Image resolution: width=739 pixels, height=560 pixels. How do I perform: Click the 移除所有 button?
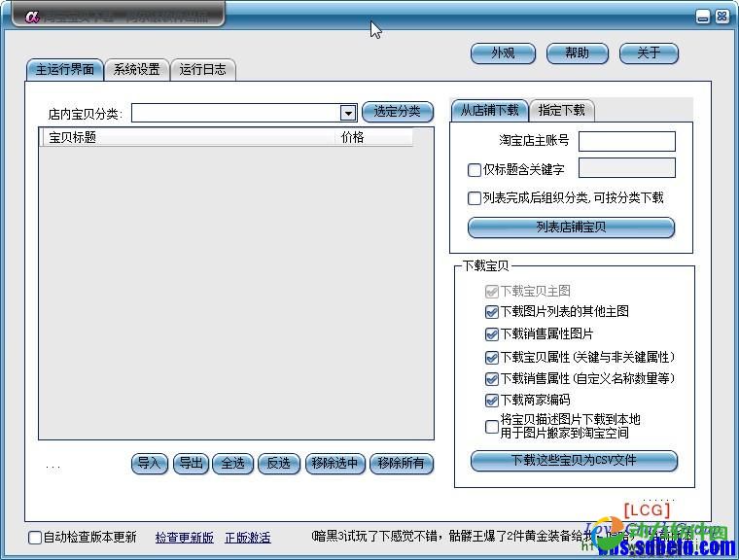point(401,464)
